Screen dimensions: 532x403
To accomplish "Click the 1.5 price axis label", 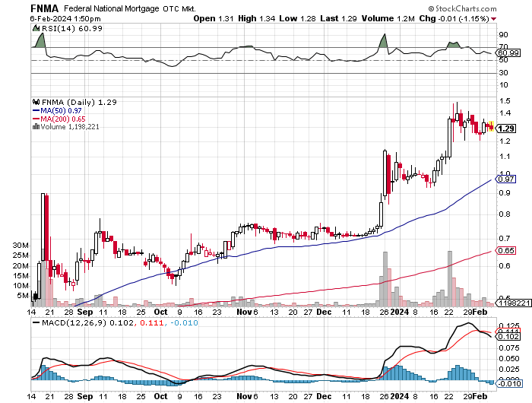I will click(x=505, y=101).
